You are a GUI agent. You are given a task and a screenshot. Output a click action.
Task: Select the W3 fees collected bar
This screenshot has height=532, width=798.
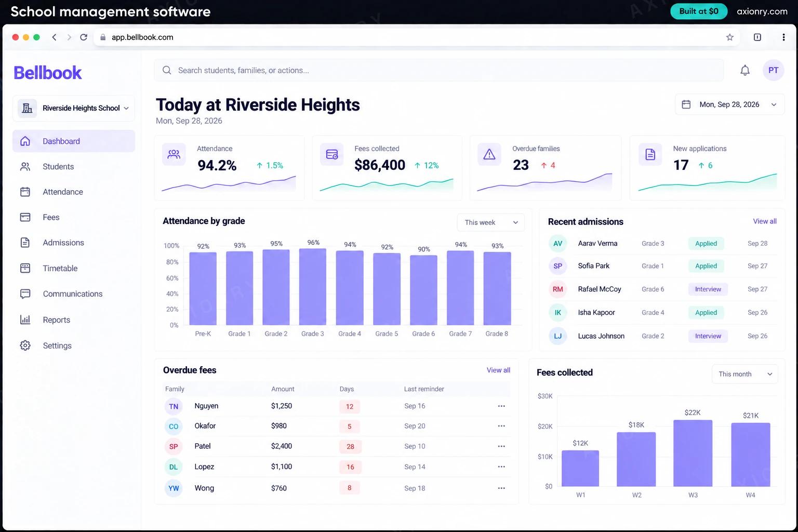[693, 453]
